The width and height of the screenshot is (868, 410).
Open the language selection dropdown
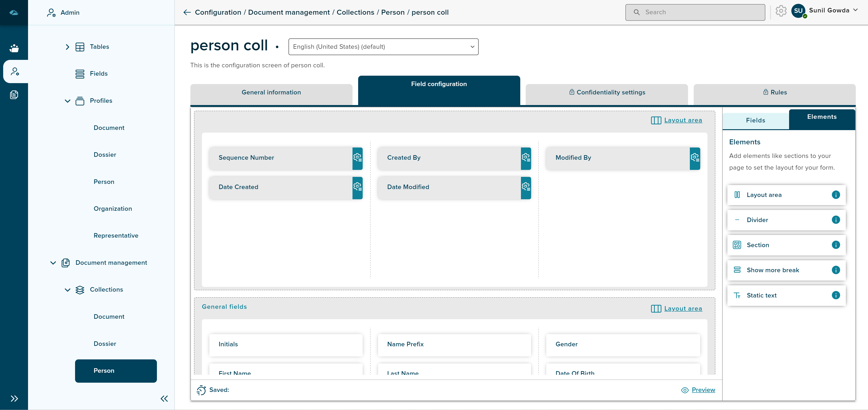(383, 47)
